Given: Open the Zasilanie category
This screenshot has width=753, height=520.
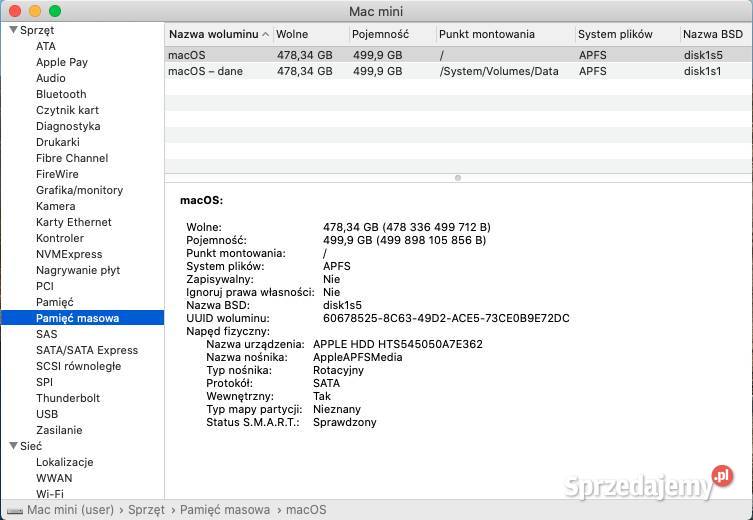Looking at the screenshot, I should pyautogui.click(x=59, y=430).
